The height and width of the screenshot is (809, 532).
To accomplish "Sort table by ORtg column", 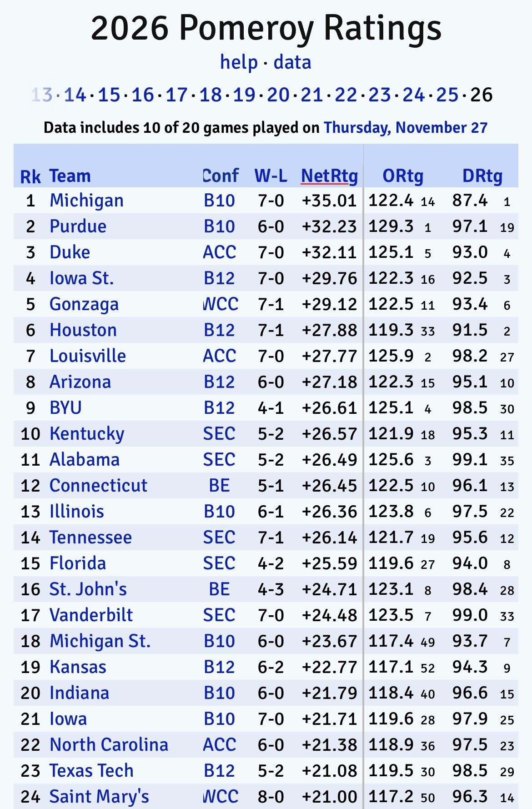I will [x=403, y=176].
